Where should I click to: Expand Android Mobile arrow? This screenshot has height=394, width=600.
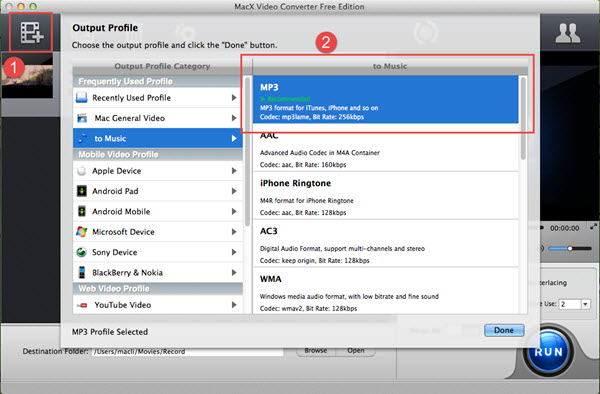click(234, 211)
